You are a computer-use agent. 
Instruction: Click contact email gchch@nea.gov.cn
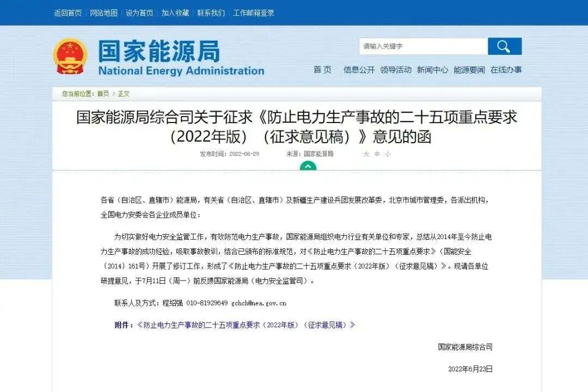259,303
